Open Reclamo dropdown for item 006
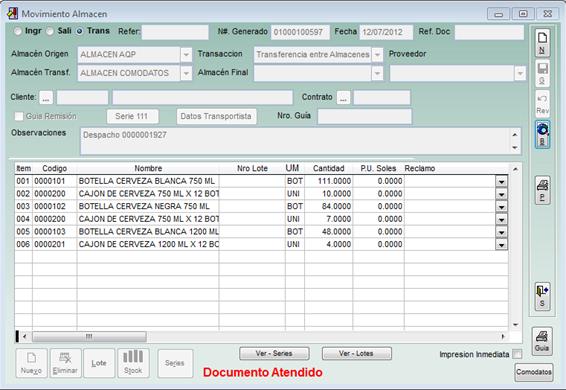The image size is (566, 390). [x=501, y=244]
